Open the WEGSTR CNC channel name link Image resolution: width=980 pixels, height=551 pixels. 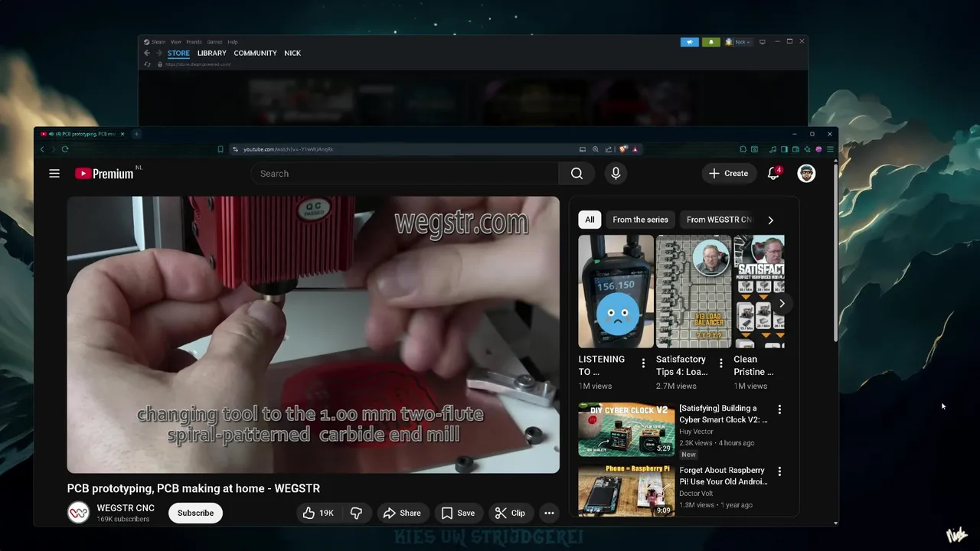(126, 508)
